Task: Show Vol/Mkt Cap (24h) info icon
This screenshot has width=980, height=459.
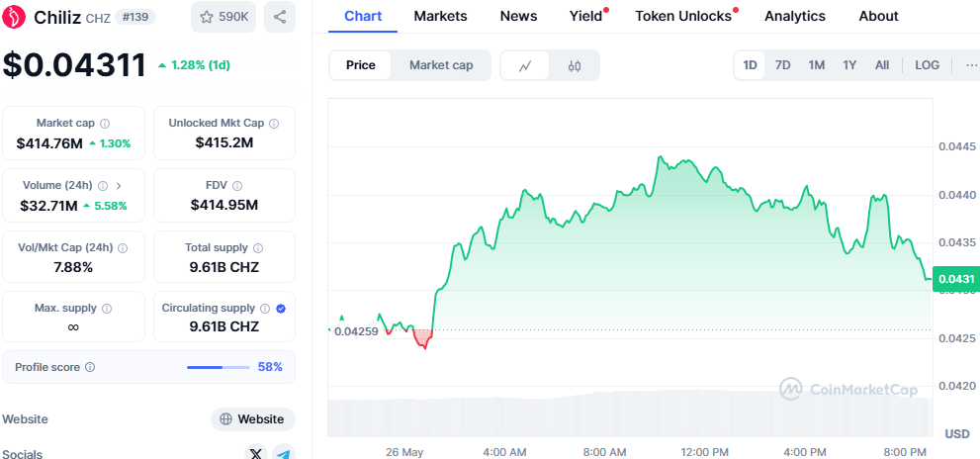Action: coord(123,248)
